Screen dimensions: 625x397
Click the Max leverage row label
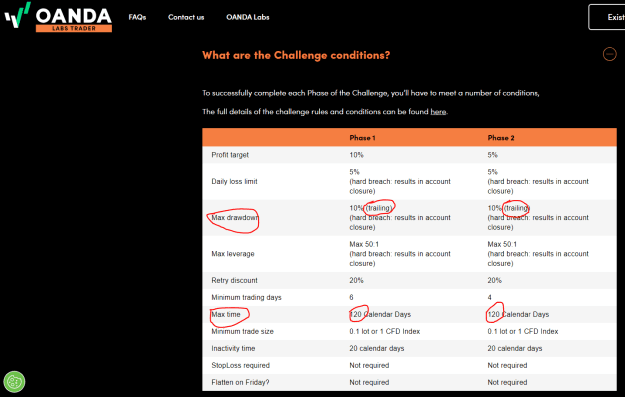click(233, 254)
